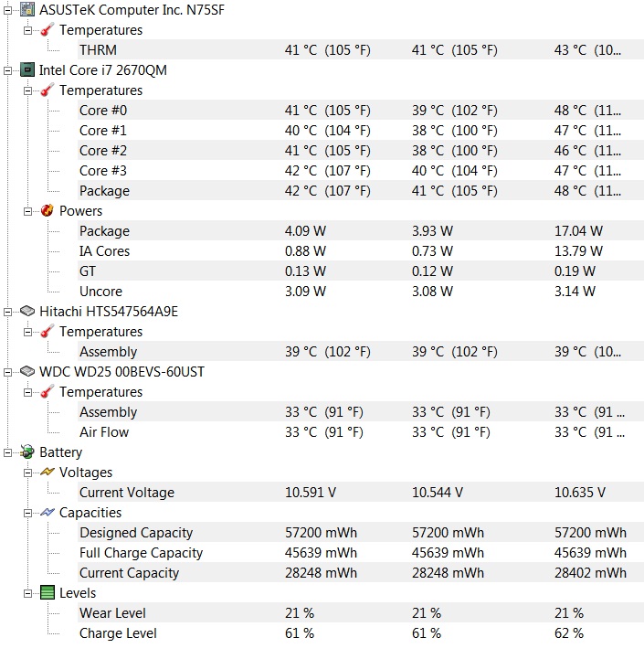Click the thermometer icon under Intel Core i7
The width and height of the screenshot is (644, 648).
pos(48,90)
